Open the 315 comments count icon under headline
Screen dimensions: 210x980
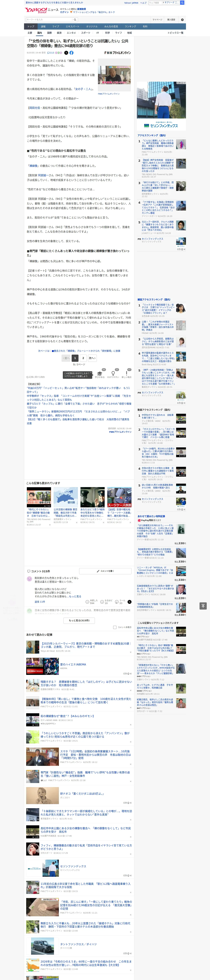coord(51,53)
